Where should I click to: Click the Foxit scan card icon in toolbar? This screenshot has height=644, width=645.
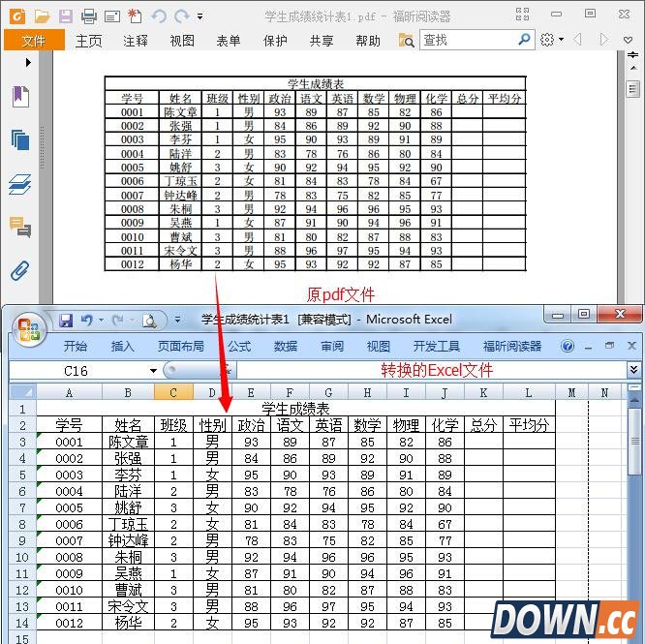coord(112,16)
